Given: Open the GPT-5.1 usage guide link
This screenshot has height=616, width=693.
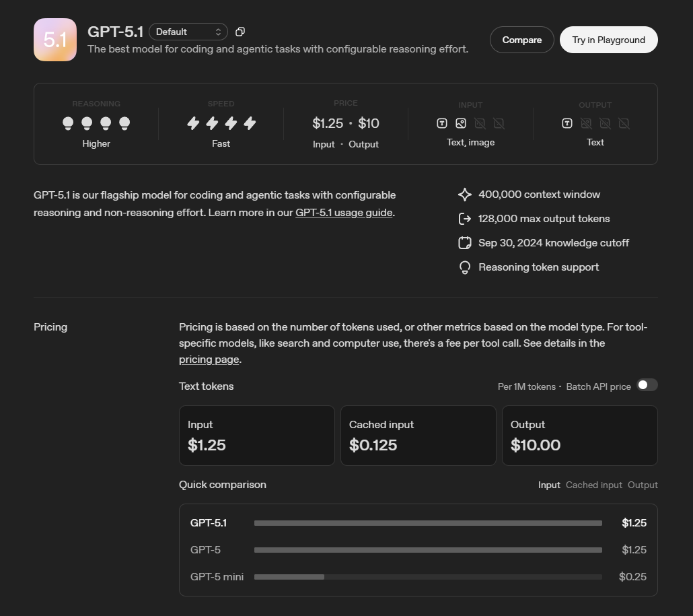Looking at the screenshot, I should (x=344, y=213).
